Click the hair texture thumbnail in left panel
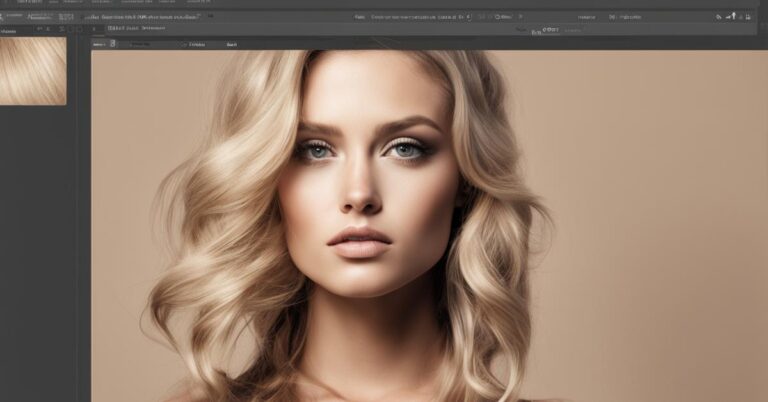Viewport: 768px width, 402px height. (33, 70)
